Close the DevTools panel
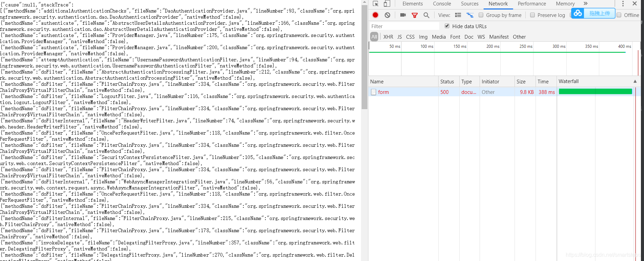The image size is (644, 261). pos(635,3)
